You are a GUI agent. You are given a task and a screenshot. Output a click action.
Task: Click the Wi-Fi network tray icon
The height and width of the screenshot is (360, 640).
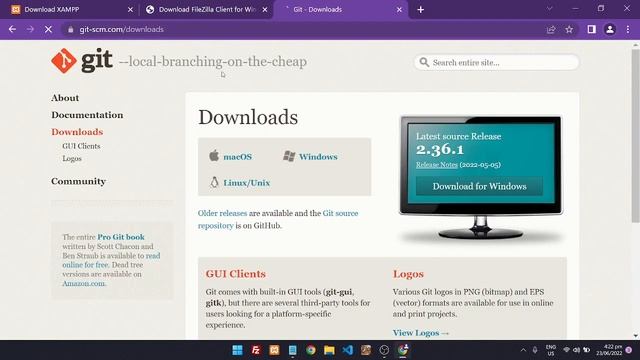tap(566, 350)
